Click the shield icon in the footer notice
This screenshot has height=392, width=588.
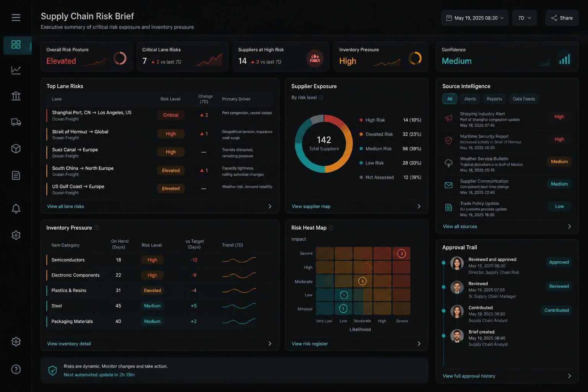52,371
